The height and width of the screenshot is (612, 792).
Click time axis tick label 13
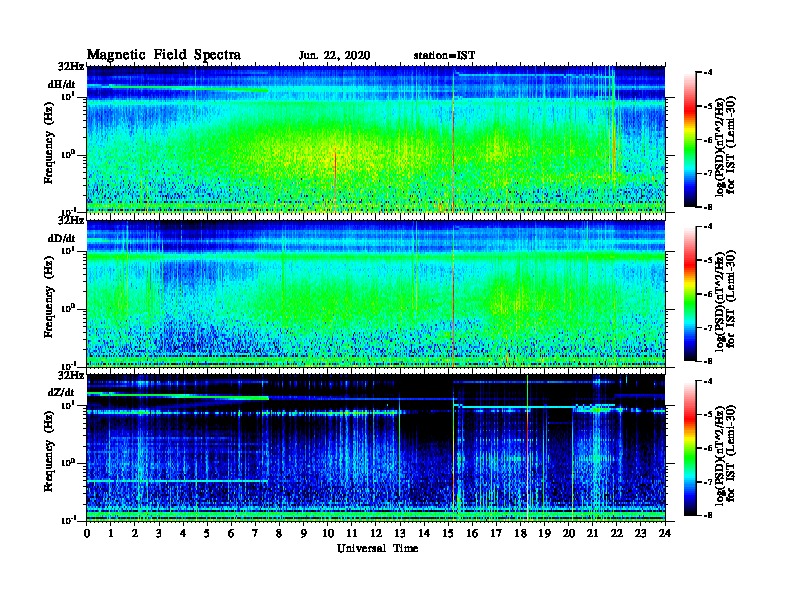(400, 533)
